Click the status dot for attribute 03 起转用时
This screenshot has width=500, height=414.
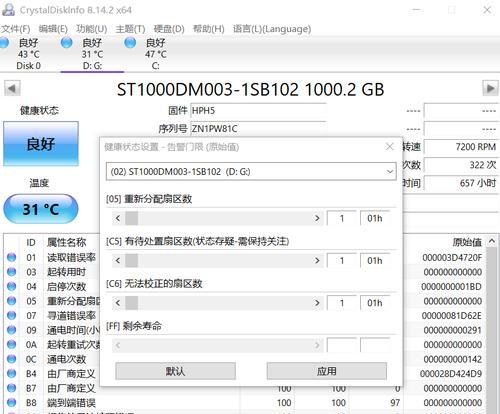point(11,272)
